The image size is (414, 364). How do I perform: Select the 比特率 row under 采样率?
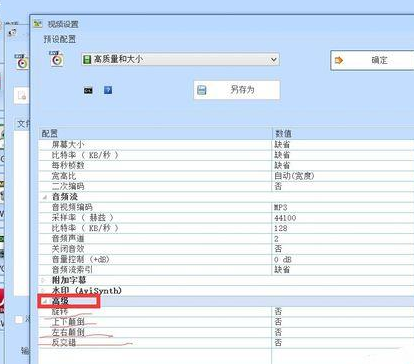click(x=226, y=228)
